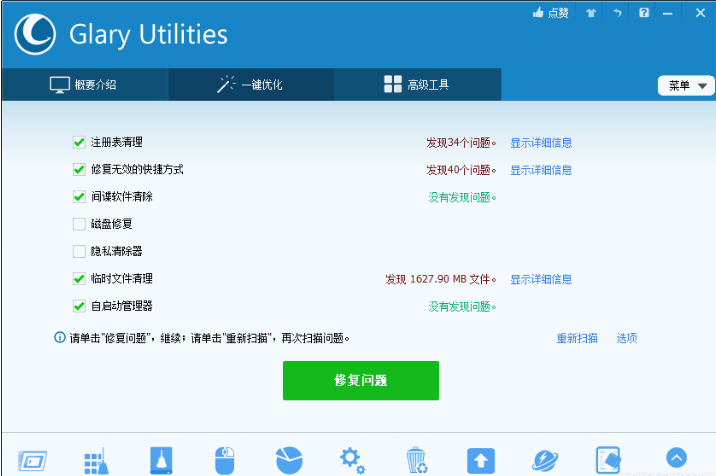Show details link for 临时文件清理 row
Screen dimensions: 716x476
point(541,279)
